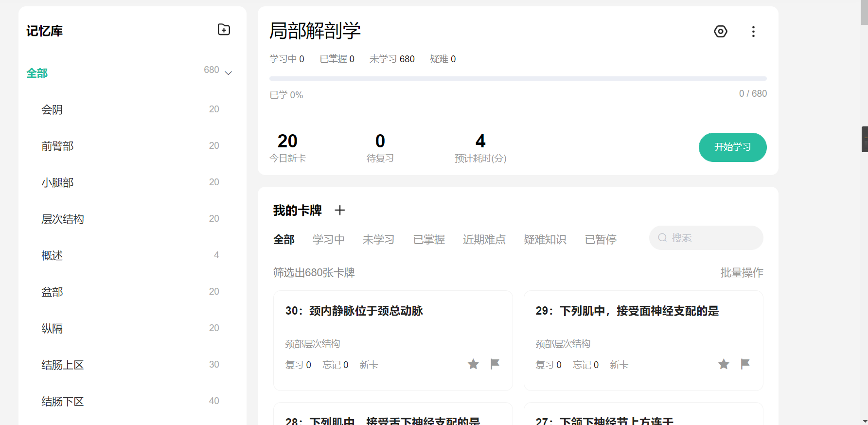
Task: Click the 0 / 680 progress counter
Action: (753, 93)
